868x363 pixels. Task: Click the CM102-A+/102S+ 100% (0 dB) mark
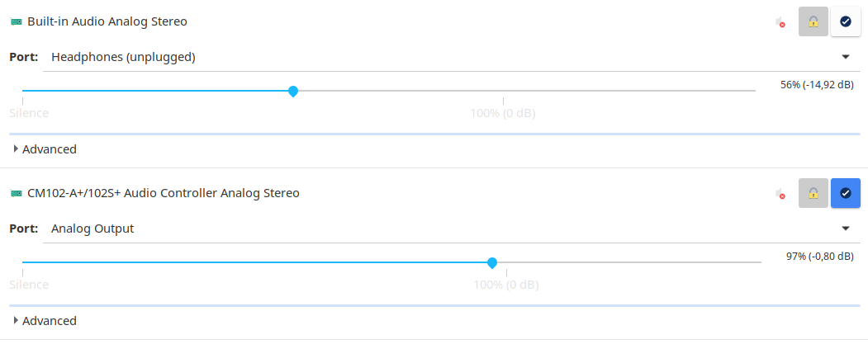tap(506, 285)
